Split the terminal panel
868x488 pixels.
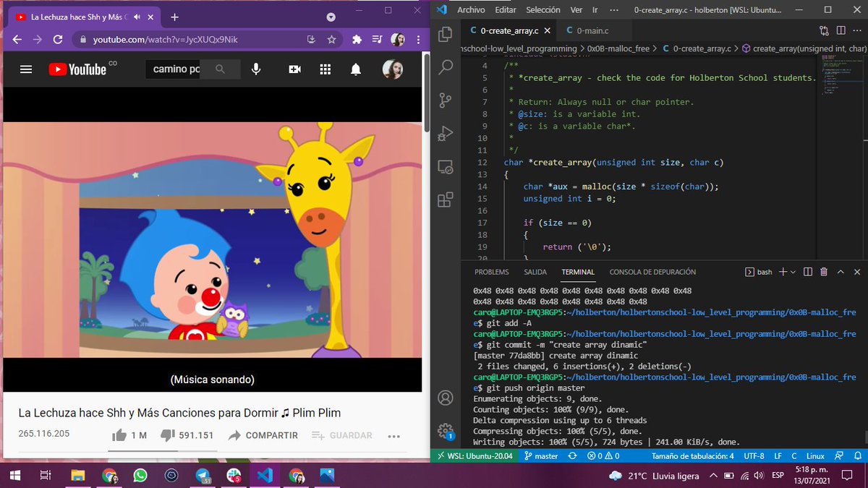click(x=808, y=272)
